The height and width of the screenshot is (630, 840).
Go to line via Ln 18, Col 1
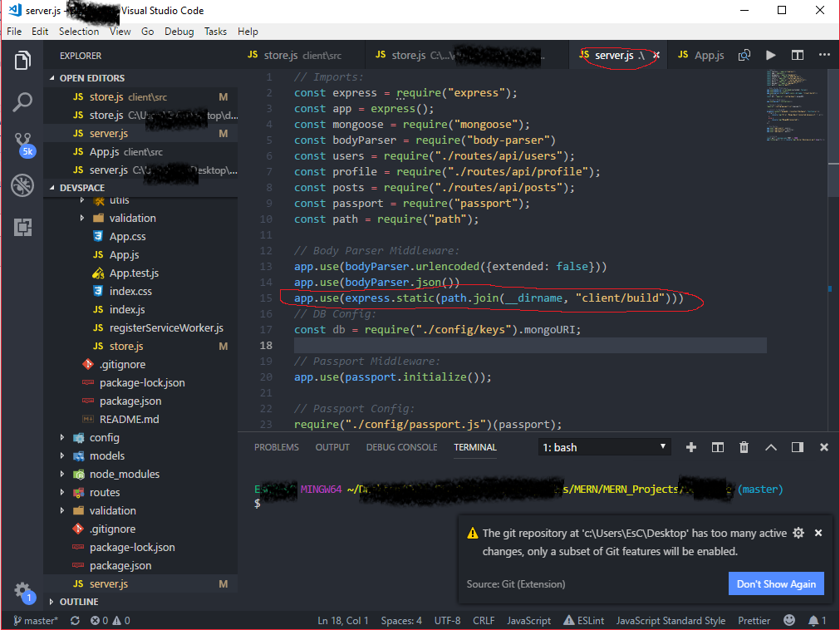point(343,620)
